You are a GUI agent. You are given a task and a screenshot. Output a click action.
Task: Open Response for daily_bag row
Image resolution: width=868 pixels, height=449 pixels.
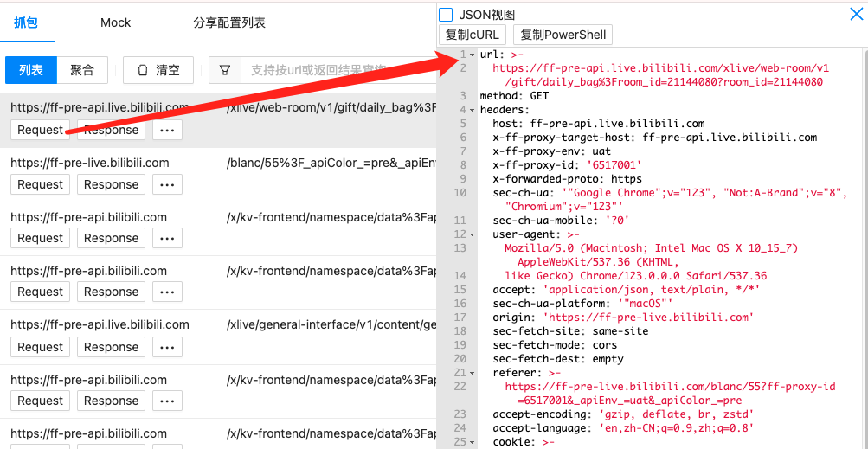coord(112,130)
